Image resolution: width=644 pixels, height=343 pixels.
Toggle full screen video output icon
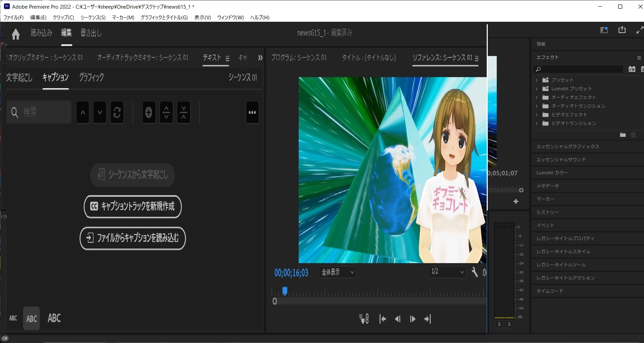coord(640,30)
